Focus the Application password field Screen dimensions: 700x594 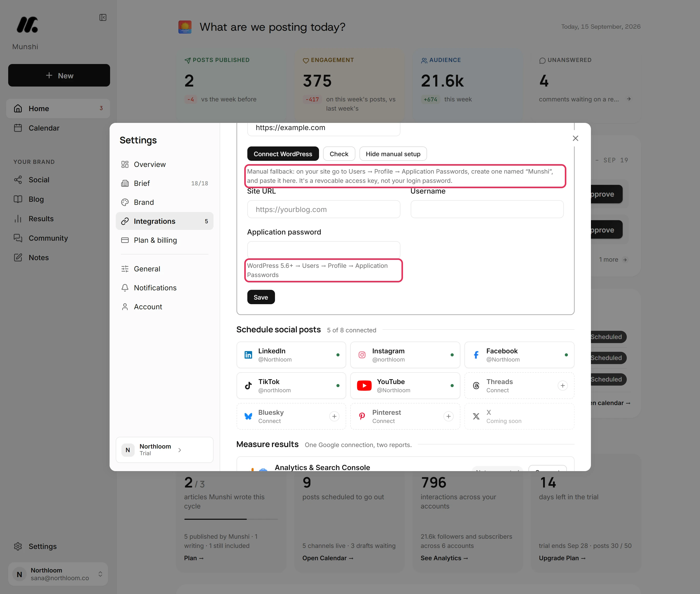coord(324,250)
